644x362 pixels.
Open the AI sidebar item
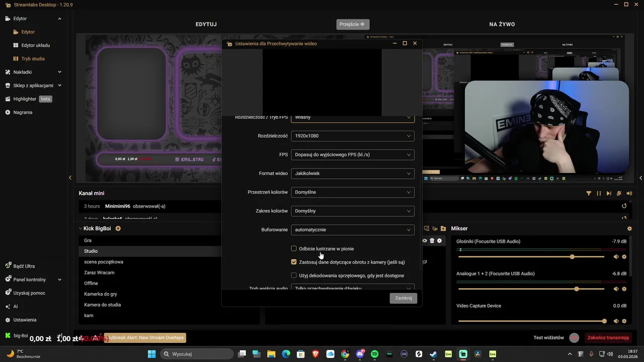pos(11,306)
